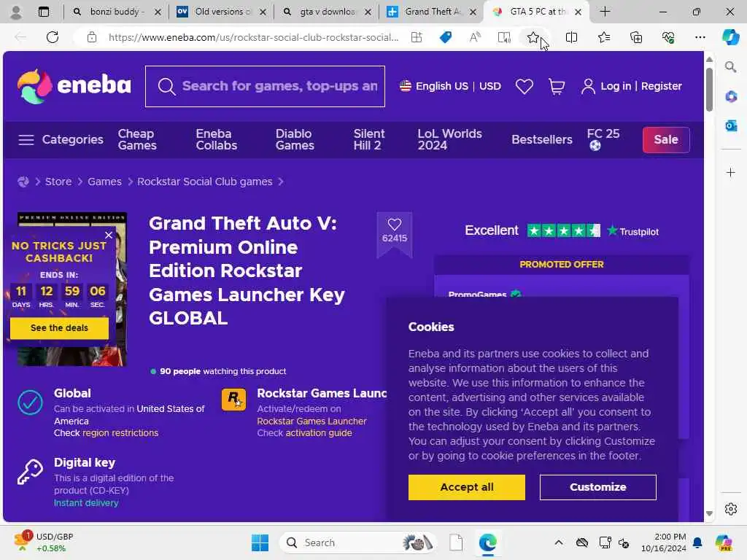The width and height of the screenshot is (747, 560).
Task: Open the Store breadcrumb link
Action: [58, 182]
